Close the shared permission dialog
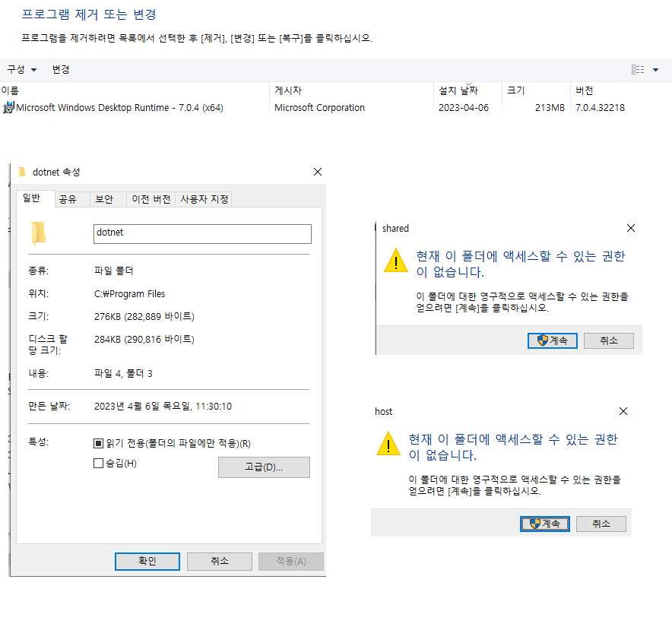This screenshot has height=630, width=672. click(631, 228)
